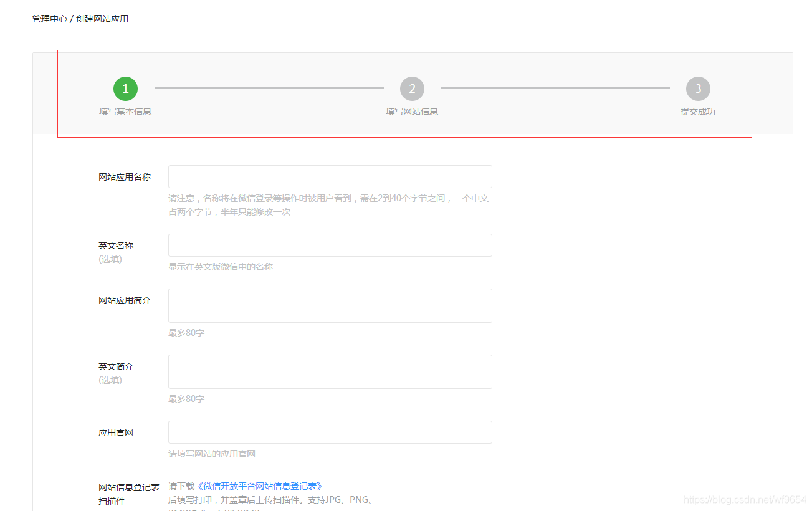The width and height of the screenshot is (812, 511).
Task: Click the grey step 2 circle
Action: (412, 88)
